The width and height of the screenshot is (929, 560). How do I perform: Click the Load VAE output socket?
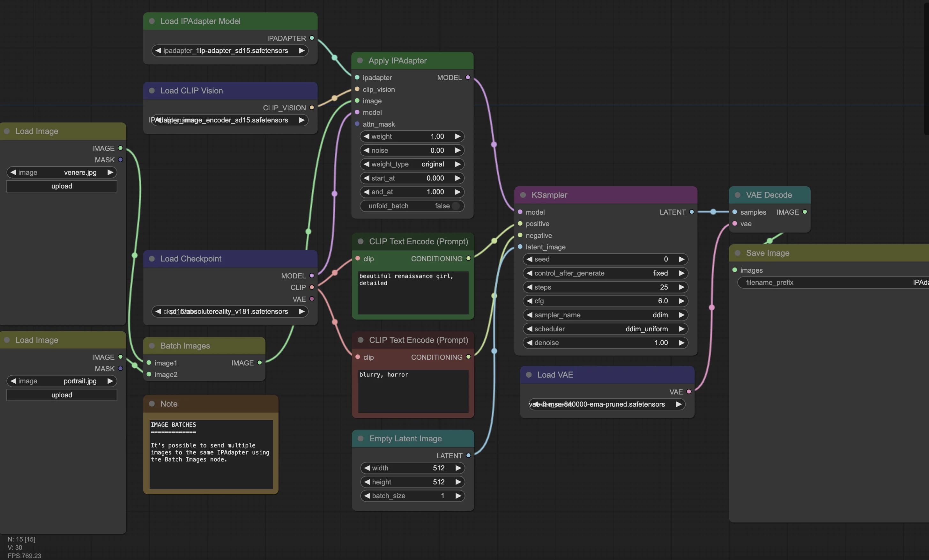(x=689, y=392)
